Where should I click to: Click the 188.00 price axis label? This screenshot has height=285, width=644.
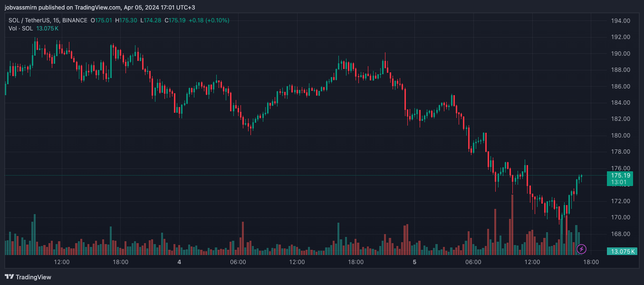[621, 70]
